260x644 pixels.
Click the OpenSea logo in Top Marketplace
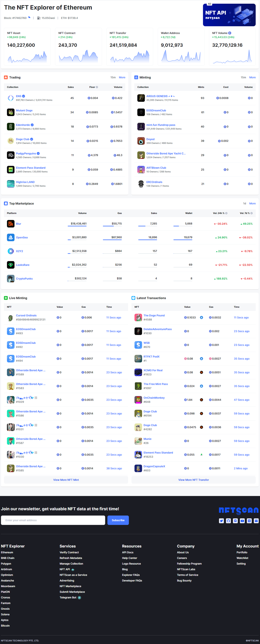click(x=11, y=237)
